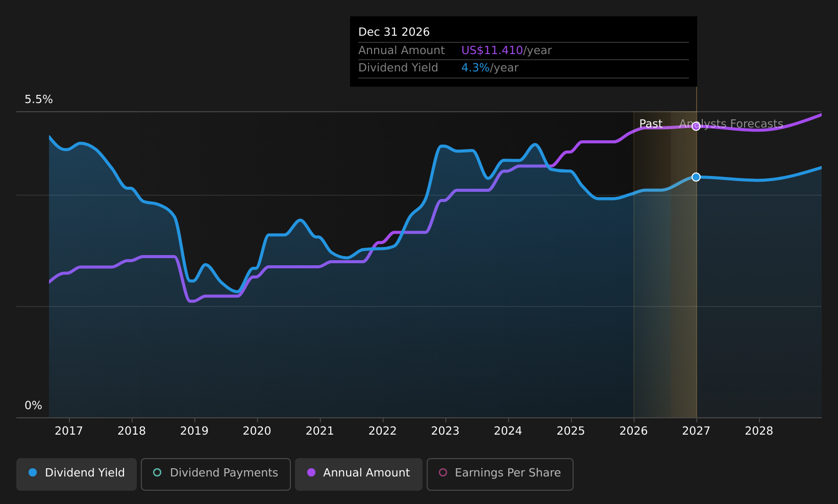Click the 5.5% y-axis label
The height and width of the screenshot is (504, 838).
tap(39, 99)
